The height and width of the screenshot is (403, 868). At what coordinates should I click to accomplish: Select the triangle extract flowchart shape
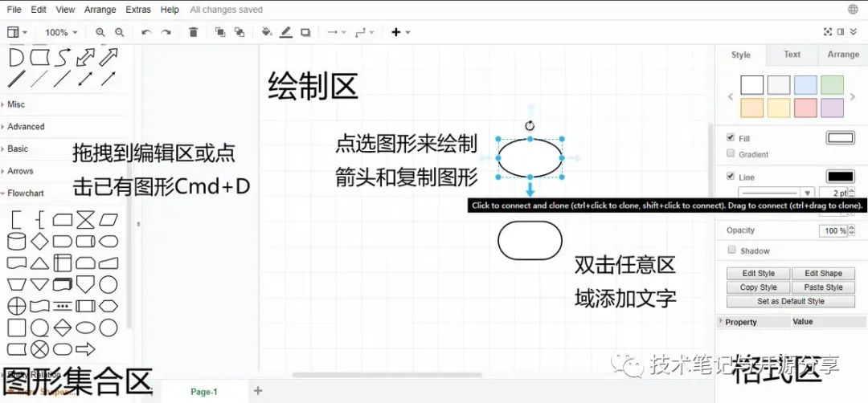coord(39,263)
